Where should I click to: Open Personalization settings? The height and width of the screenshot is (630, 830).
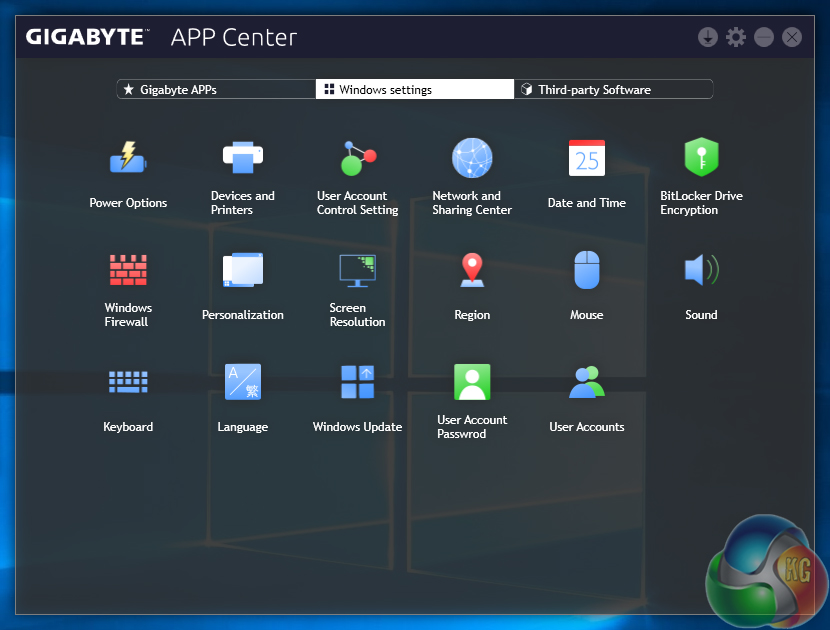(243, 270)
